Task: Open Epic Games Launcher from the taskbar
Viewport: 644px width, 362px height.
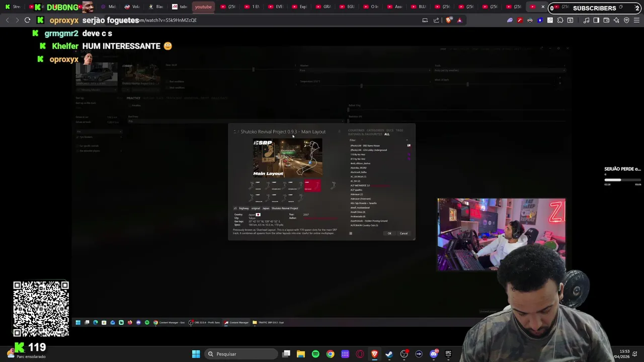Action: pos(448,354)
